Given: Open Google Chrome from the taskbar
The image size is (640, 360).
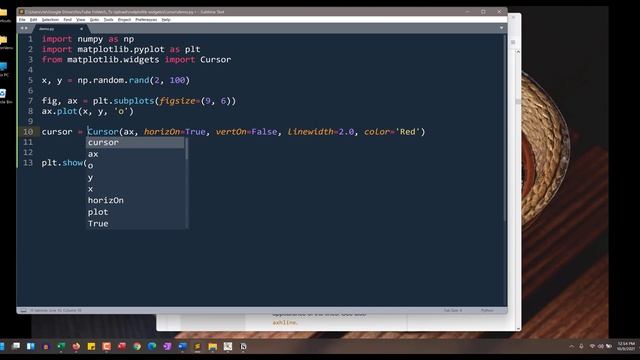Looking at the screenshot, I should point(137,347).
